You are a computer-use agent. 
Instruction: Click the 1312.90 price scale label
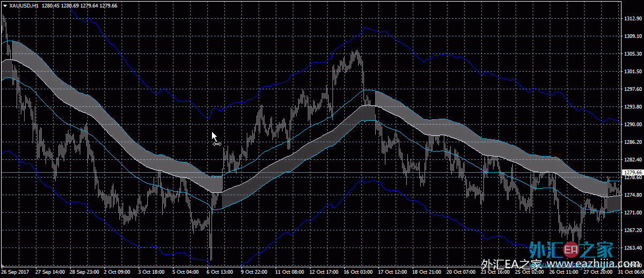click(x=632, y=19)
